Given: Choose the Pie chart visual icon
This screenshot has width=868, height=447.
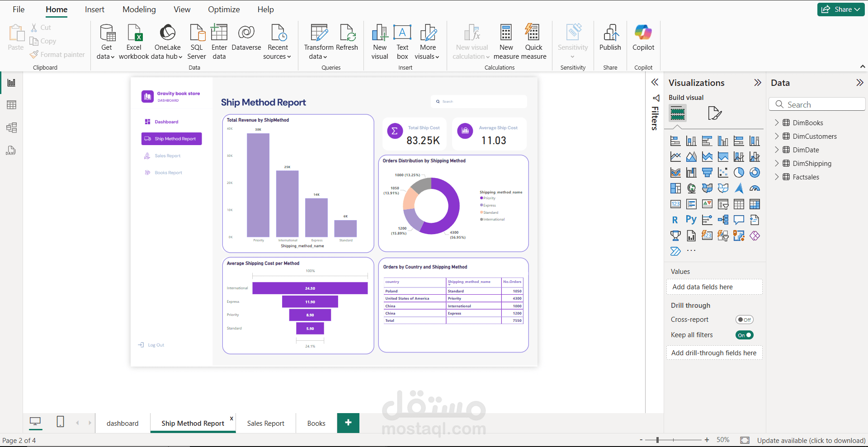Looking at the screenshot, I should [739, 173].
